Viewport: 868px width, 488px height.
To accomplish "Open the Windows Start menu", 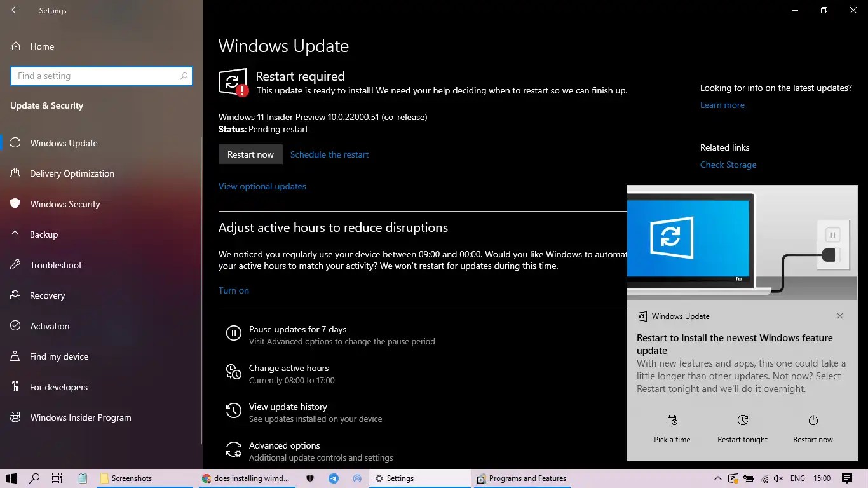I will point(11,478).
